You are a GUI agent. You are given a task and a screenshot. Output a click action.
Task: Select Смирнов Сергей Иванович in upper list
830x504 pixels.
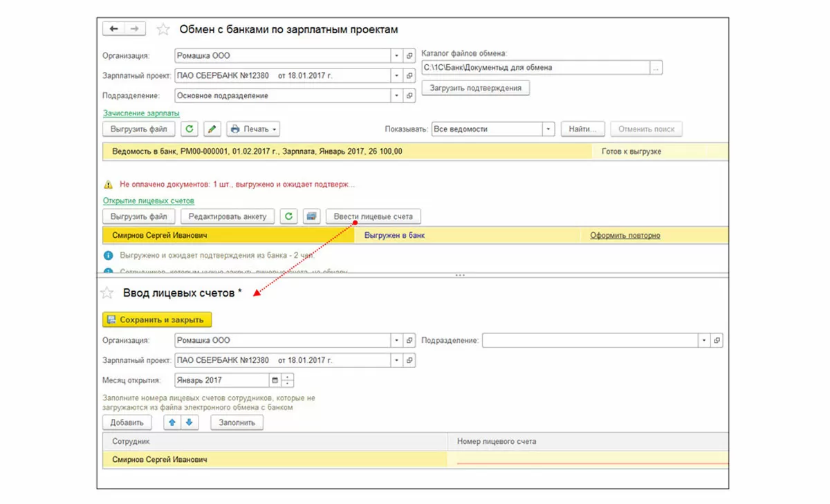[x=229, y=236]
